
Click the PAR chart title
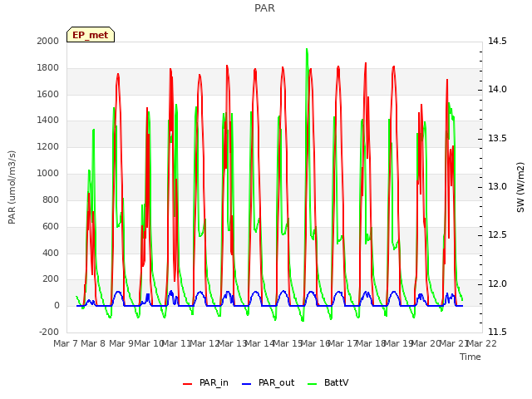coord(264,8)
